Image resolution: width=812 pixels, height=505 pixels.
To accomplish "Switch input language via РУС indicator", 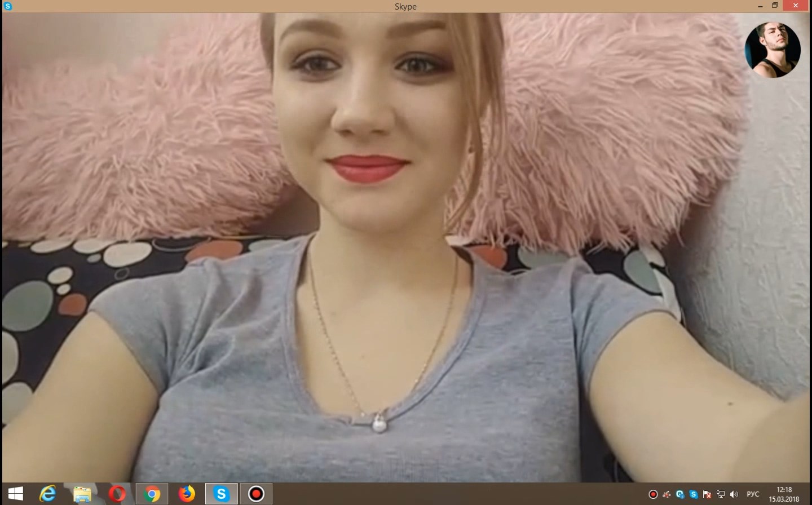I will 753,494.
